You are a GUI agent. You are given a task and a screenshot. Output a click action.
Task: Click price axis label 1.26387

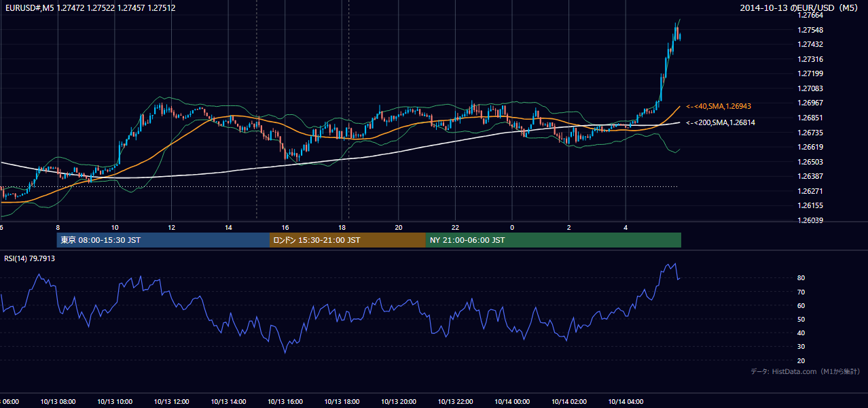[812, 176]
